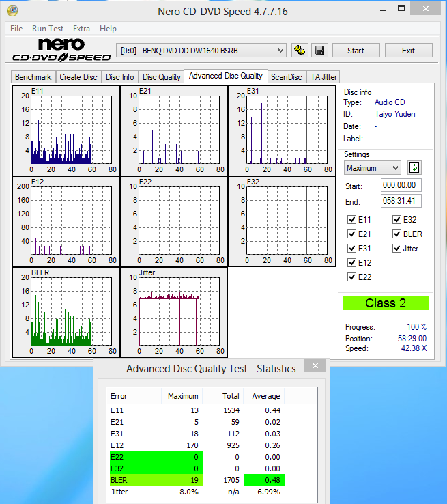Viewport: 447px width, 504px height.
Task: Toggle the E12 checkbox
Action: tap(351, 263)
